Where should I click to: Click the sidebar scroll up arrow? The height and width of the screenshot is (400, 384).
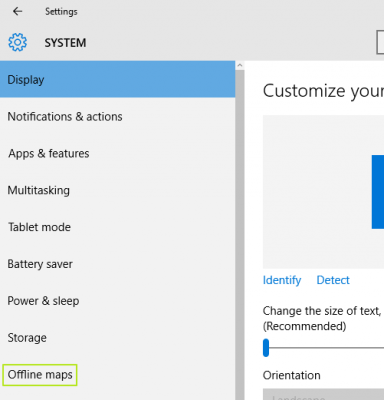tap(240, 66)
